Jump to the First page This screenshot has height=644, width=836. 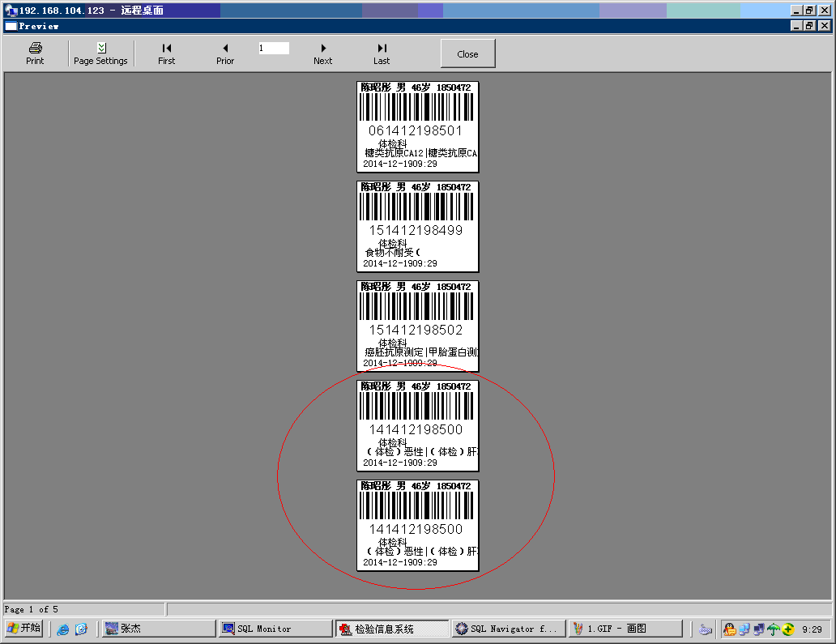[x=166, y=53]
